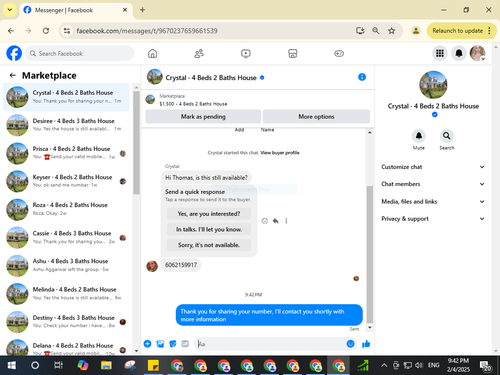Select the Messenger | Facebook browser tab
The image size is (500, 375).
coord(76,10)
